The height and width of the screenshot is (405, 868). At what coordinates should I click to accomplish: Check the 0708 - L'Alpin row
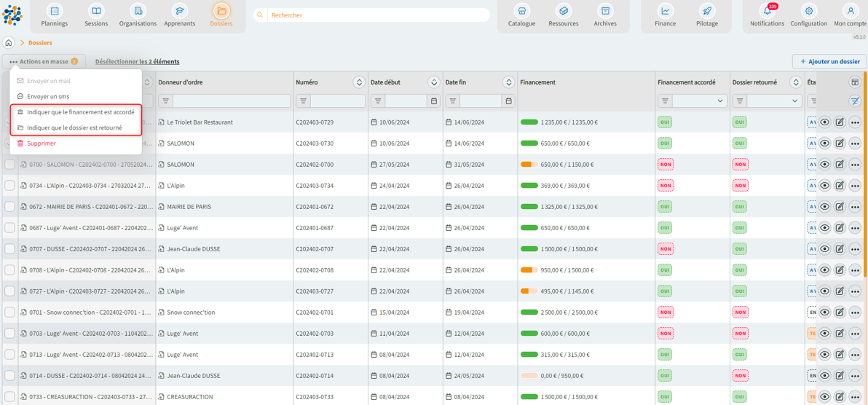(10, 270)
